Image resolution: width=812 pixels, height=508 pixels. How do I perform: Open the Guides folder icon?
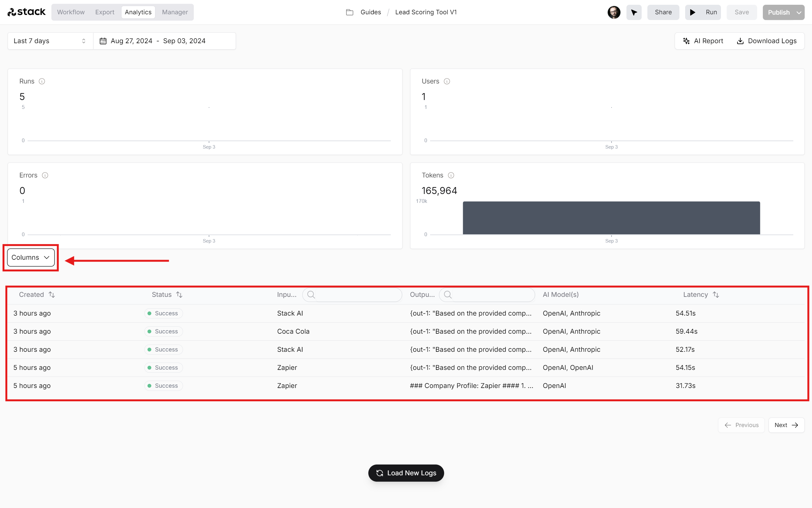click(349, 12)
